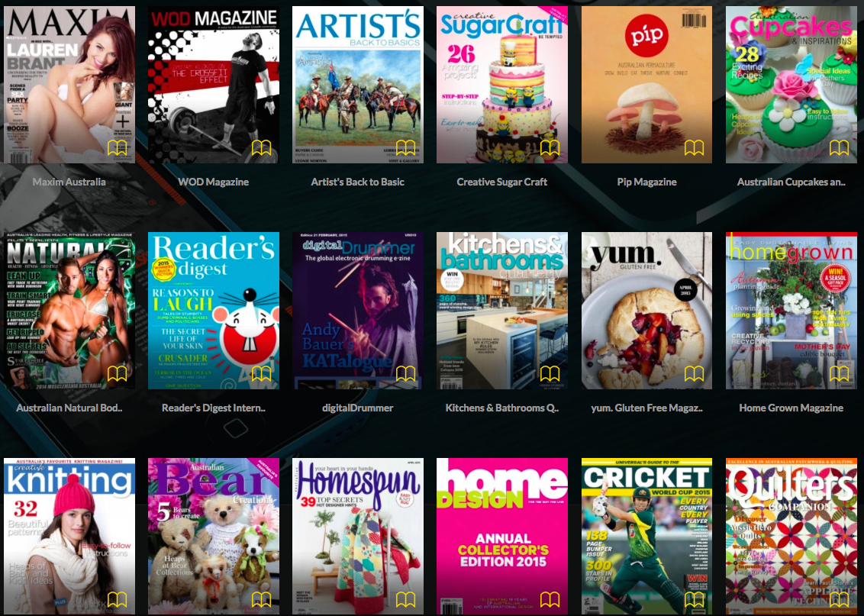Click book icon on Creative Sugar Craft cover
The width and height of the screenshot is (864, 616).
(550, 148)
